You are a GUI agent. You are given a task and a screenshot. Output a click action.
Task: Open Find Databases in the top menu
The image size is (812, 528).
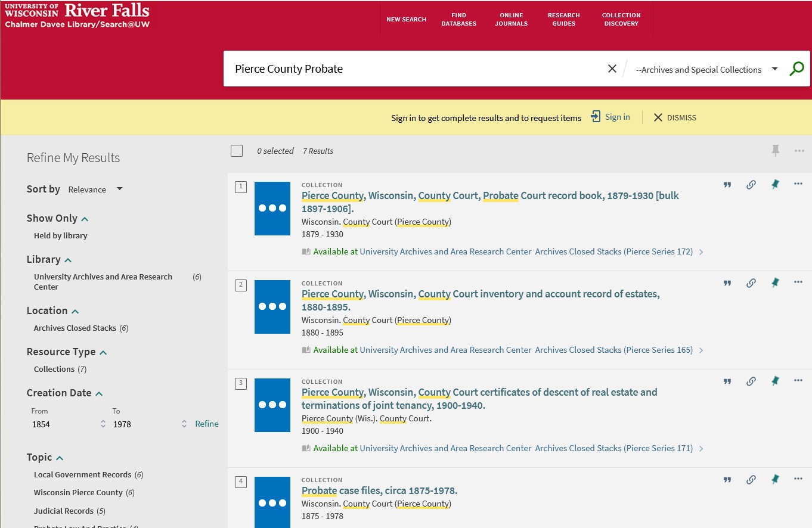pos(458,20)
